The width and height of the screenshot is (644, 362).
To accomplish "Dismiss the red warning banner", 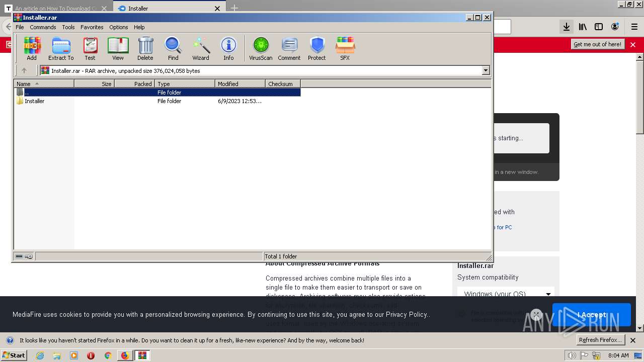I will click(633, 45).
